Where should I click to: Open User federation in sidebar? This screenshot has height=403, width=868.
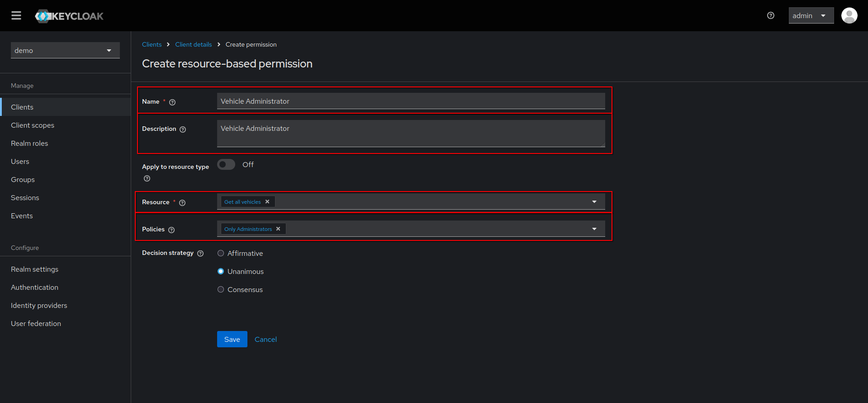coord(66,323)
